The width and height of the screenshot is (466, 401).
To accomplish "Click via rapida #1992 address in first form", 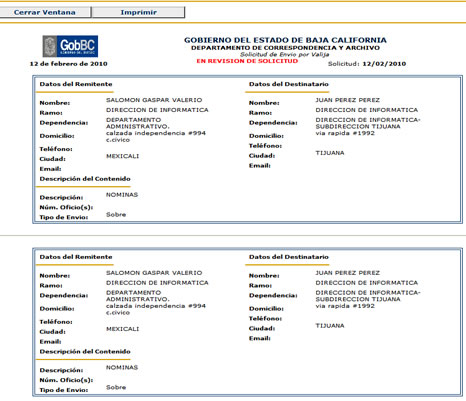I will point(345,133).
